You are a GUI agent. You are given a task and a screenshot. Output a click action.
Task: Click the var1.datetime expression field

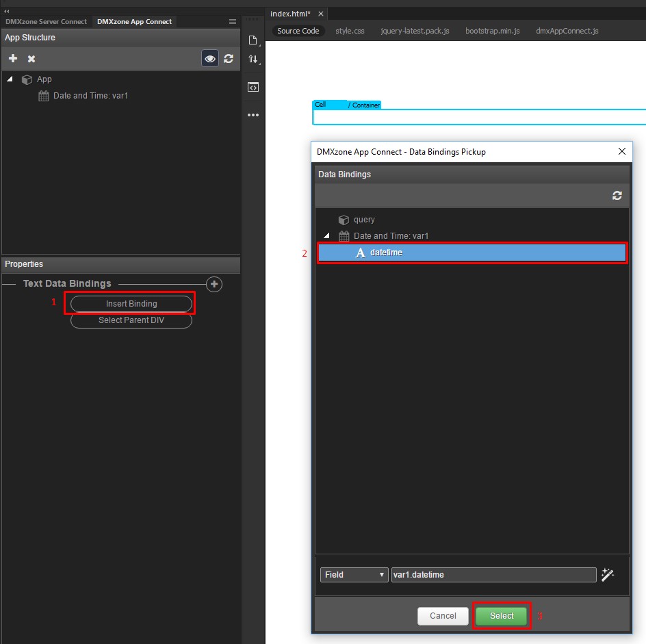(493, 574)
